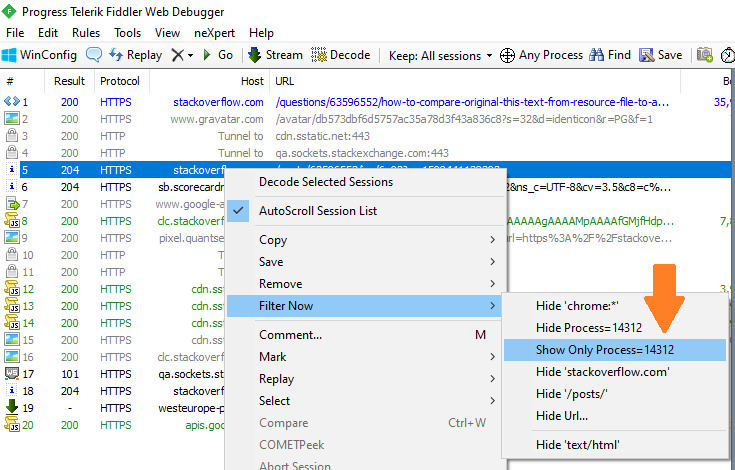Viewport: 735px width, 470px height.
Task: Open the Remove dropdown arrow beside X
Action: (190, 56)
